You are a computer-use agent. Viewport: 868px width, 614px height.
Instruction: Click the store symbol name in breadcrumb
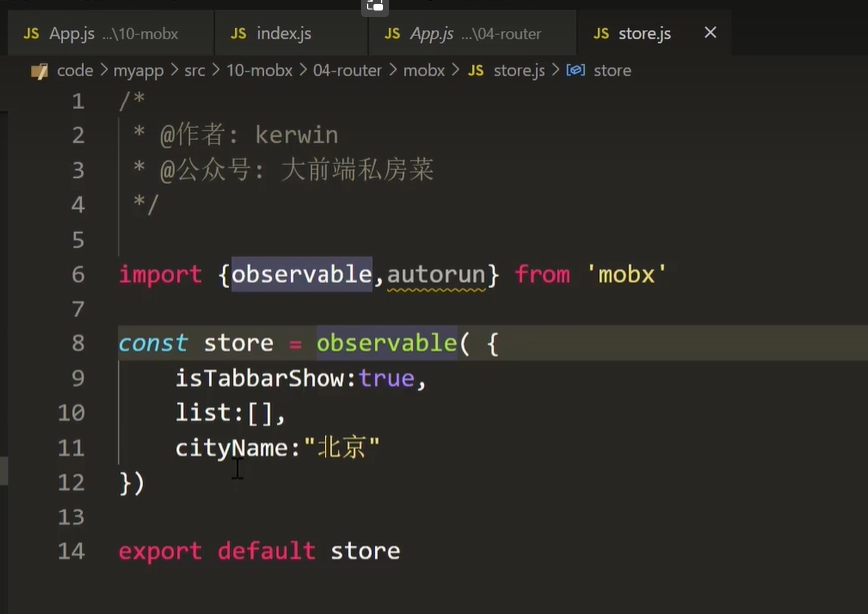[612, 71]
